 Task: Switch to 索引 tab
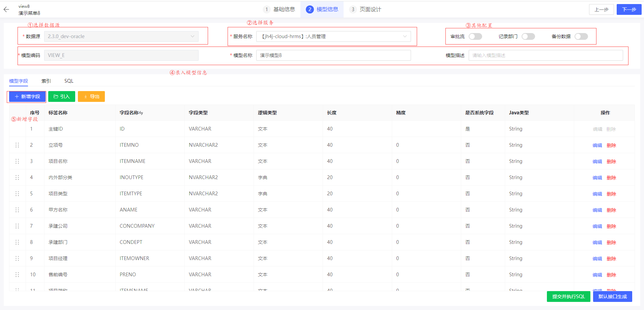(x=46, y=81)
